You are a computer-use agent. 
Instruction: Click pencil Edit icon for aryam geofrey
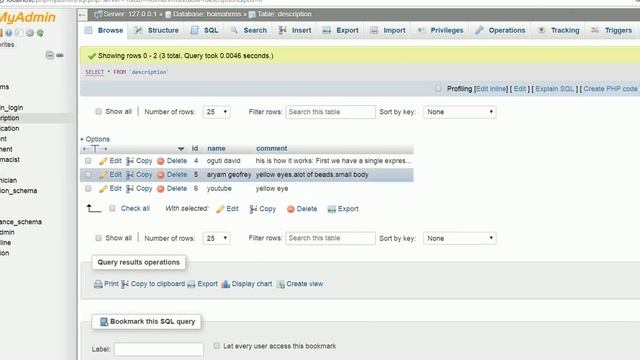(103, 175)
